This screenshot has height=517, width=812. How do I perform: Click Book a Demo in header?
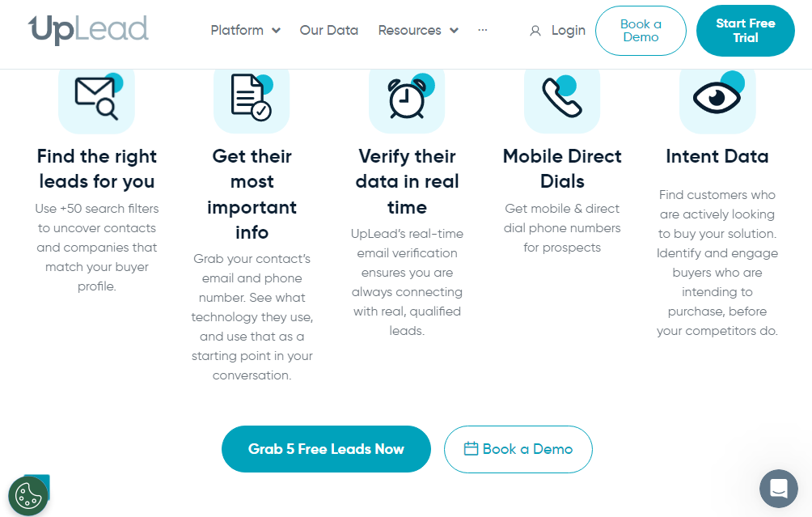click(x=641, y=31)
